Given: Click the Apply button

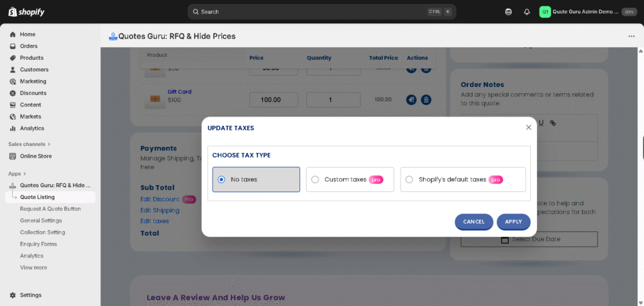Looking at the screenshot, I should [x=513, y=222].
